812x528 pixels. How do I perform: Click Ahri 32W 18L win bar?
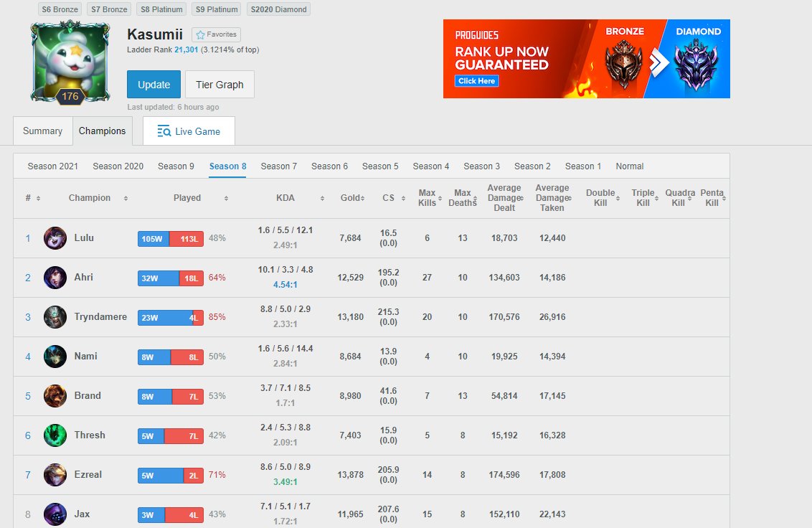click(171, 278)
